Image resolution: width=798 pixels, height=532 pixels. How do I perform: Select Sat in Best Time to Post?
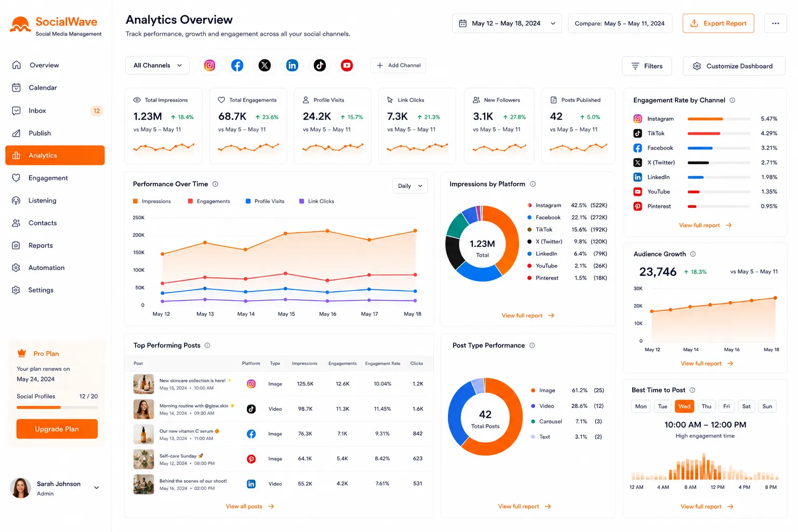pyautogui.click(x=747, y=406)
